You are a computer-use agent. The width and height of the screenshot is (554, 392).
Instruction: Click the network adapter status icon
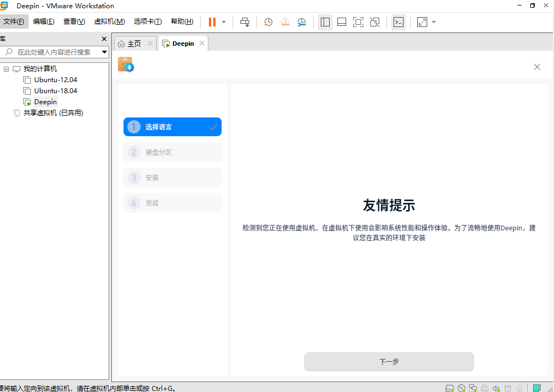point(473,388)
